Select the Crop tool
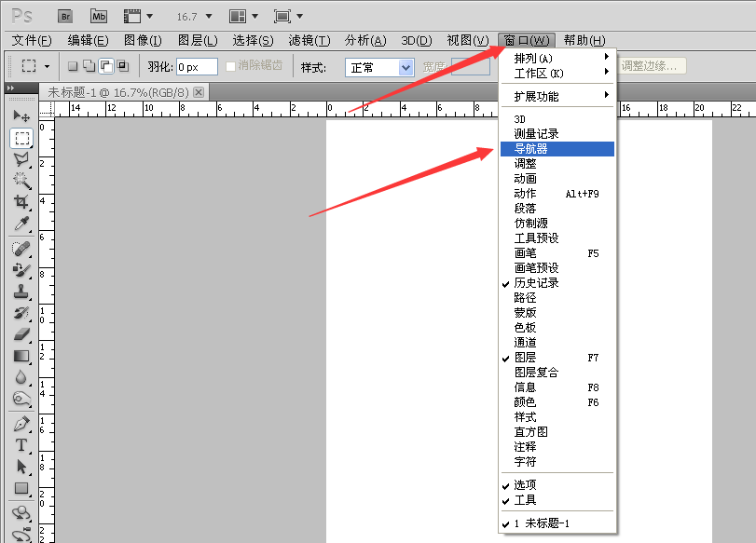756x543 pixels. click(x=21, y=202)
